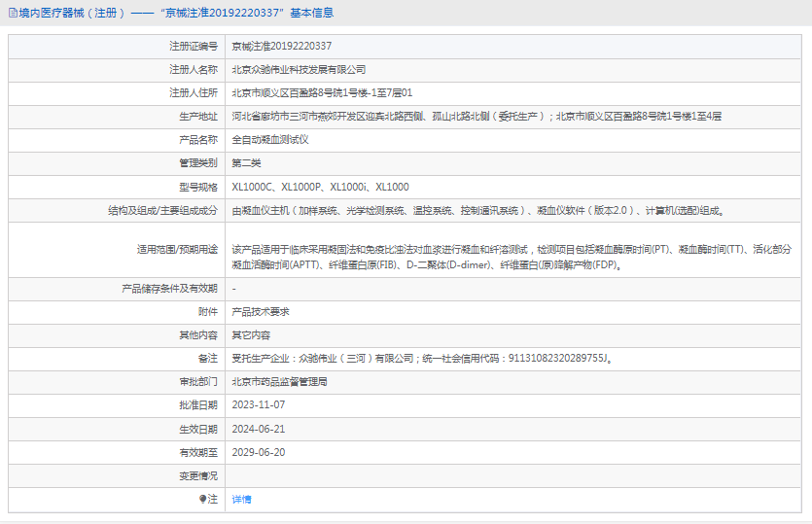Click the 生效日期 label cell
This screenshot has width=812, height=524.
(117, 430)
